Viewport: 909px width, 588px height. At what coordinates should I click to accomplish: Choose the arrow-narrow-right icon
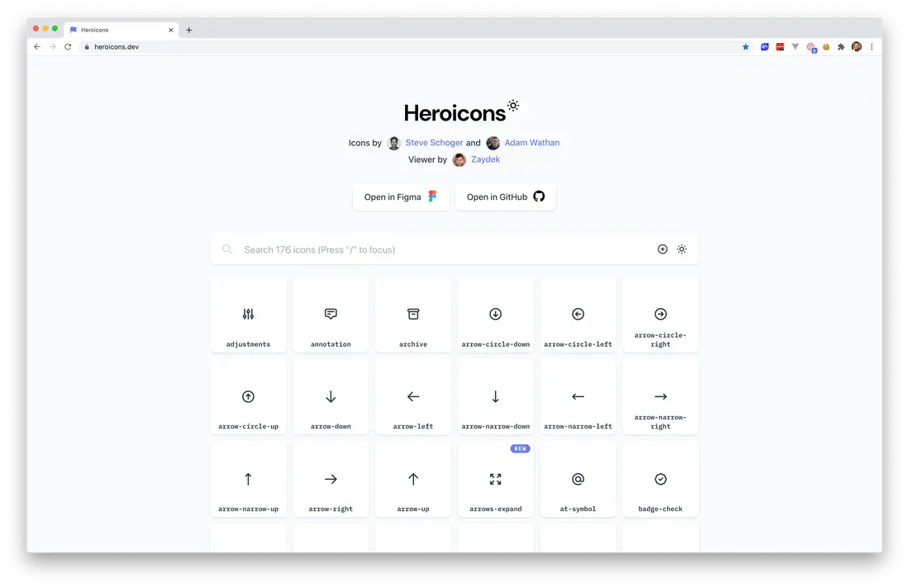[660, 397]
